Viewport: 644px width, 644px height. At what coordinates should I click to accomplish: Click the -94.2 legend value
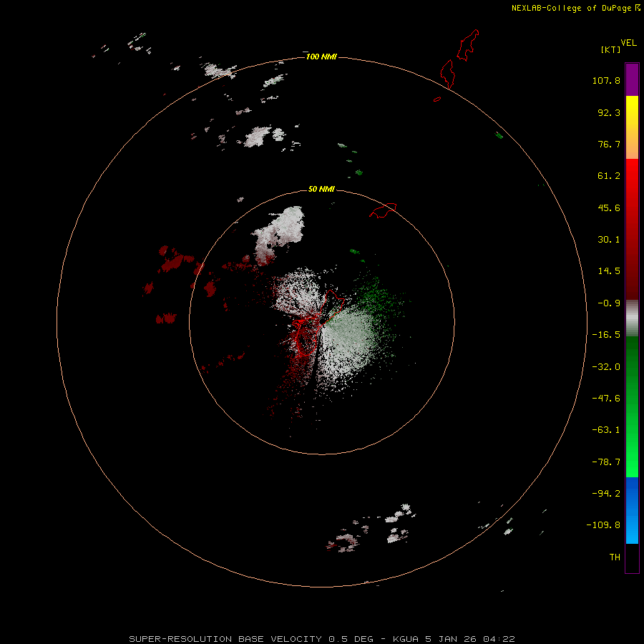606,493
